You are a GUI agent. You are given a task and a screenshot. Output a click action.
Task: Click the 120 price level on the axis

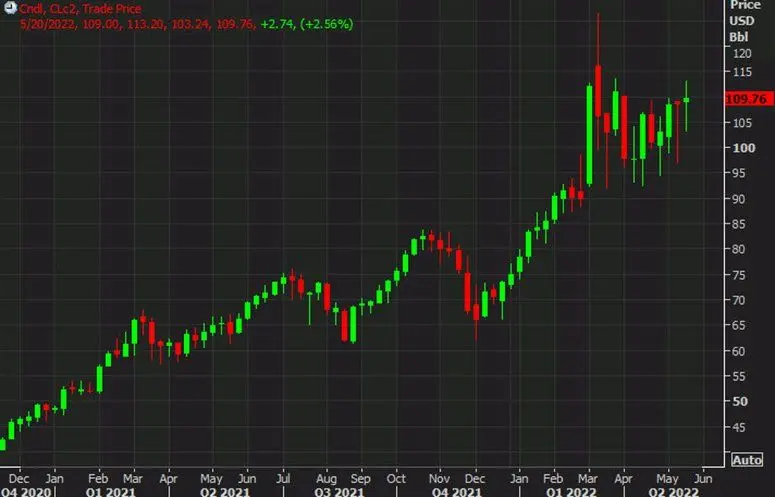[740, 54]
